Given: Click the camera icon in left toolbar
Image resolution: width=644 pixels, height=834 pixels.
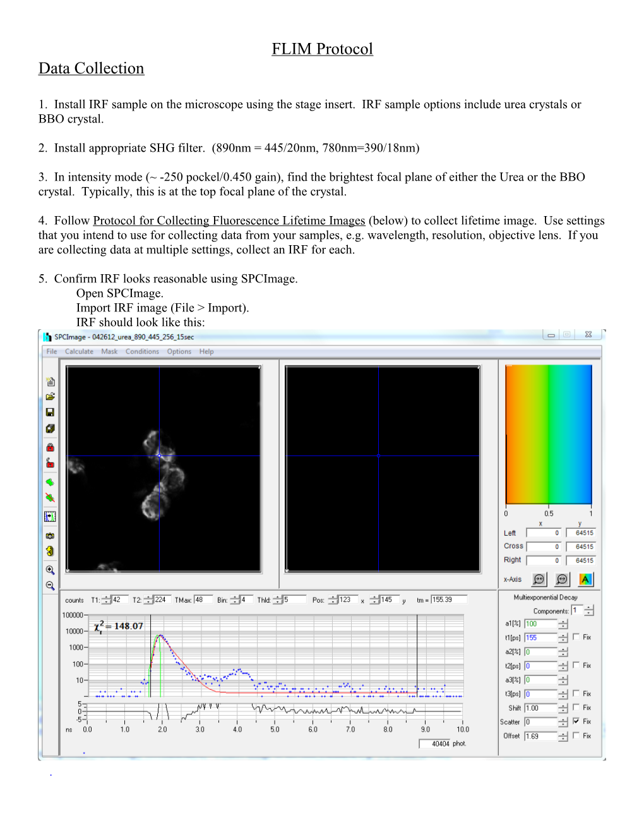Looking at the screenshot, I should pos(50,536).
